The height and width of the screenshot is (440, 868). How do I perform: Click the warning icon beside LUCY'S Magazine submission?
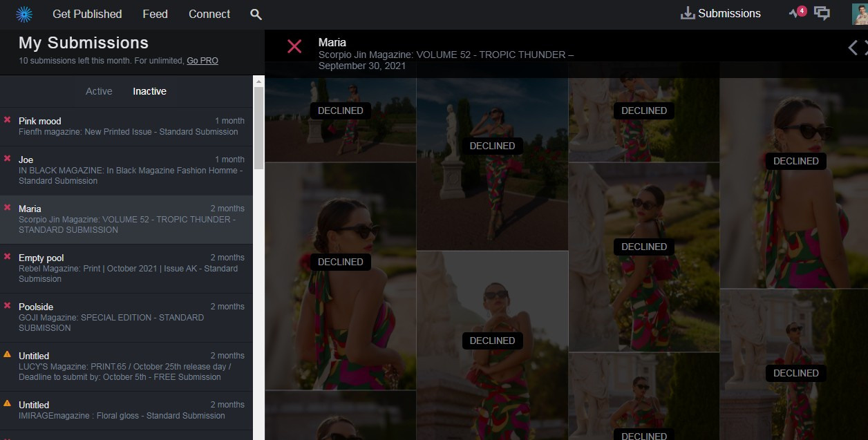[x=8, y=354]
